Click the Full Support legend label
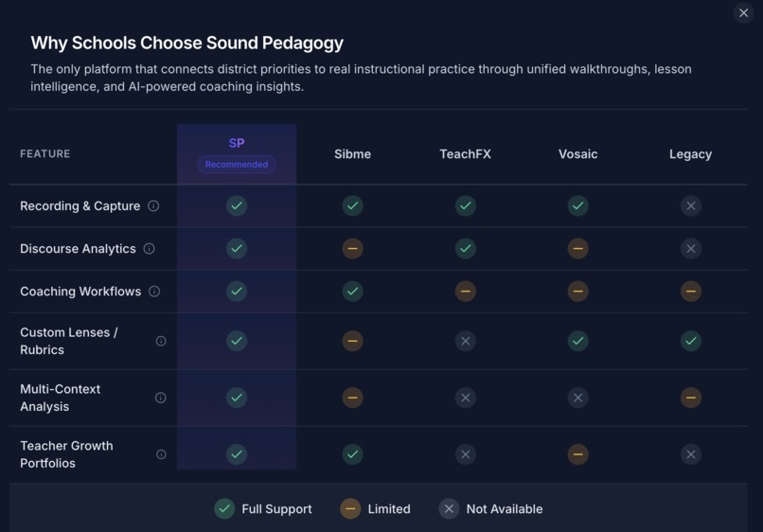Screen dimensions: 763x532 point(276,509)
